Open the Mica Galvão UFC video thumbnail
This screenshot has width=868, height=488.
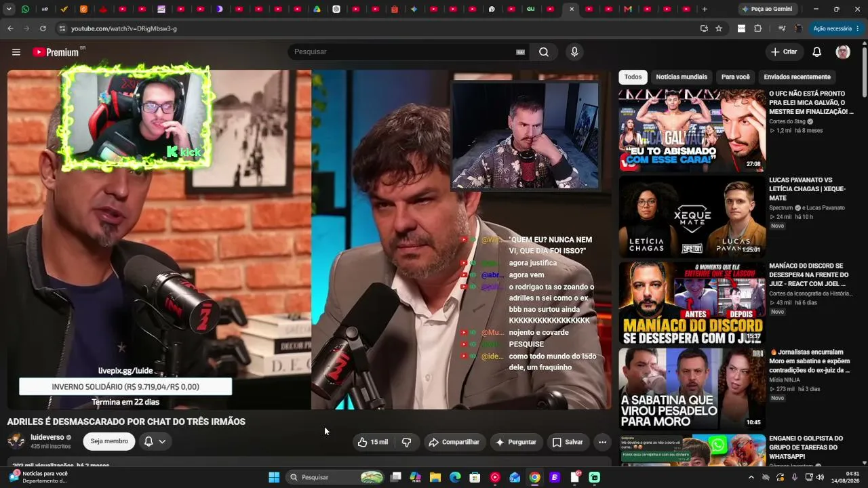(x=692, y=130)
